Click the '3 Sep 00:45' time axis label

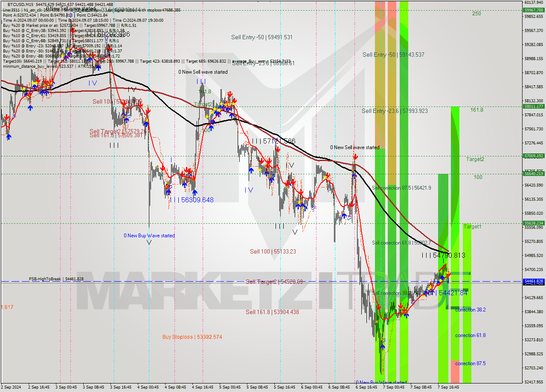(x=66, y=388)
